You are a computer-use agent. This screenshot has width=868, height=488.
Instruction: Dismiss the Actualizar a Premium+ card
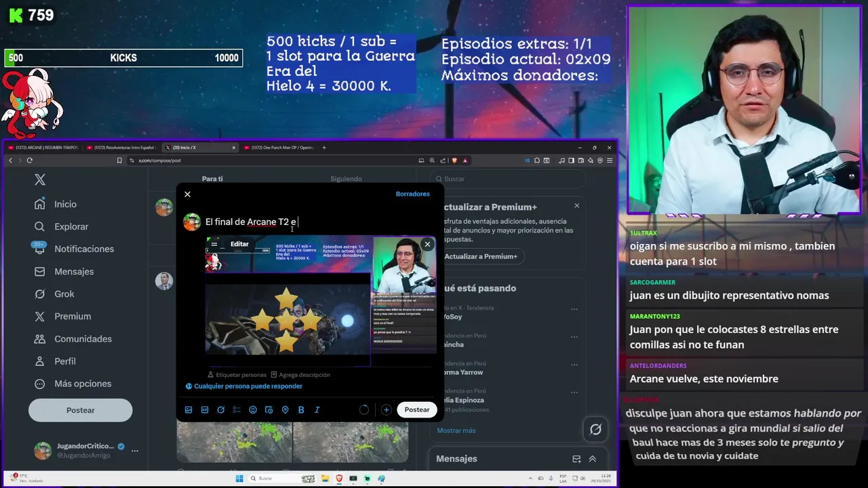pyautogui.click(x=577, y=205)
